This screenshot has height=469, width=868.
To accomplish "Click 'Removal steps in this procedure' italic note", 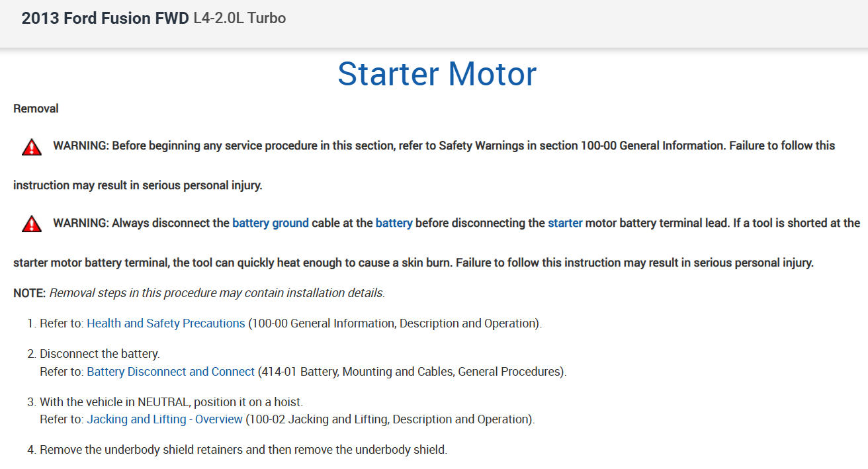I will (x=217, y=292).
